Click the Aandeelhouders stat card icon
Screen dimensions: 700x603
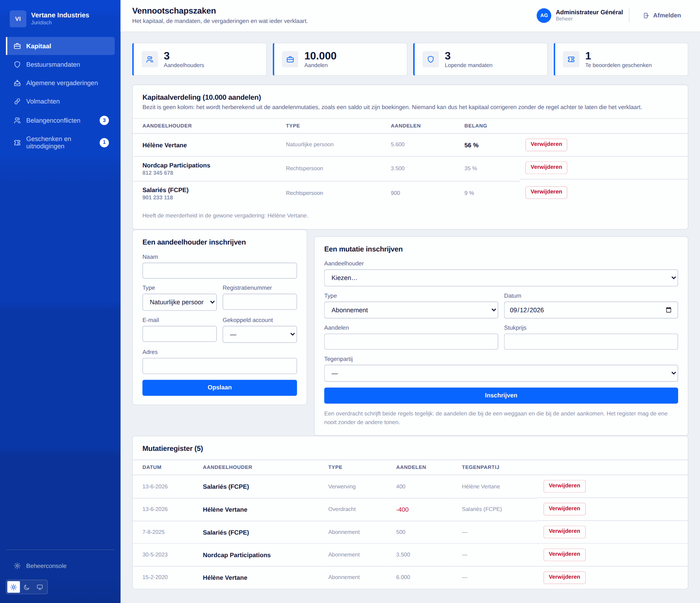coord(150,59)
